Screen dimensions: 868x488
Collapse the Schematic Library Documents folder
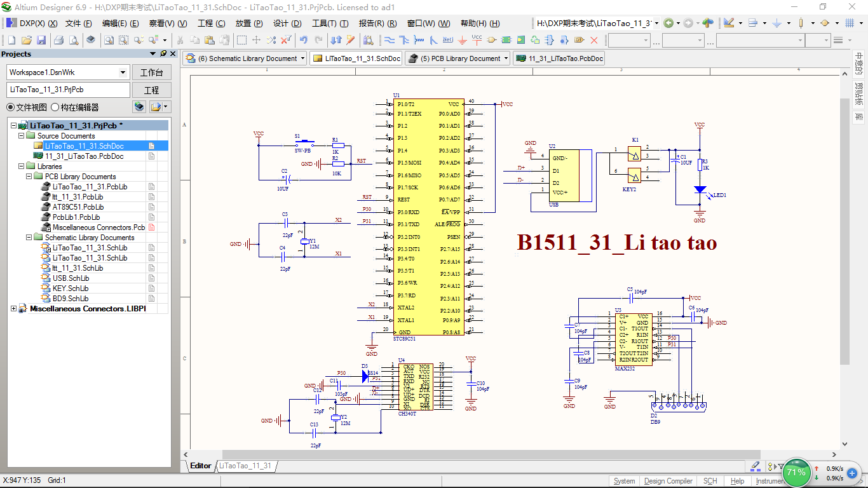tap(29, 238)
